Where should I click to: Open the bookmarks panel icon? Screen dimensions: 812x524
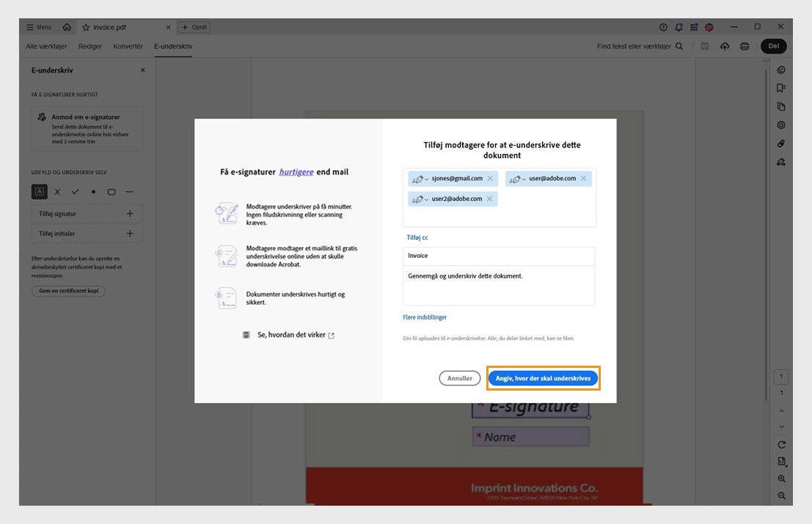780,87
